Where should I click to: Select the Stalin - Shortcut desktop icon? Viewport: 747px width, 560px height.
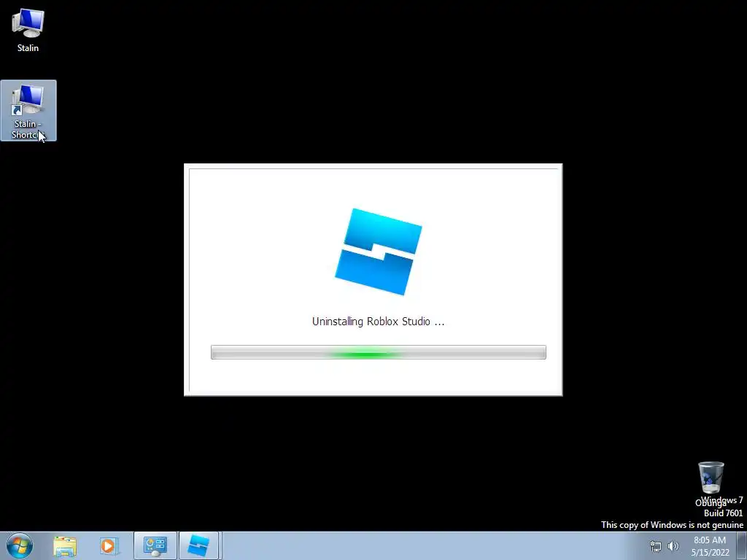(28, 111)
